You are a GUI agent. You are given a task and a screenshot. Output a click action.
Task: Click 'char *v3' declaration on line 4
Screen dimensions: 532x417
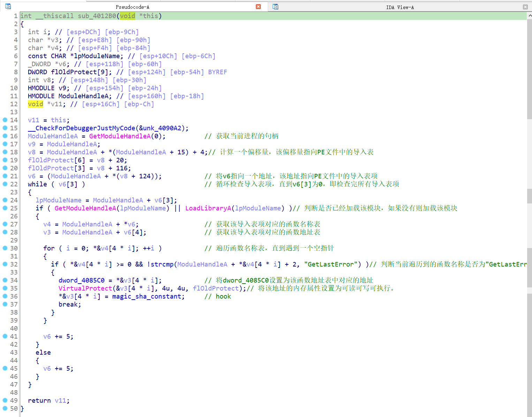pos(45,40)
